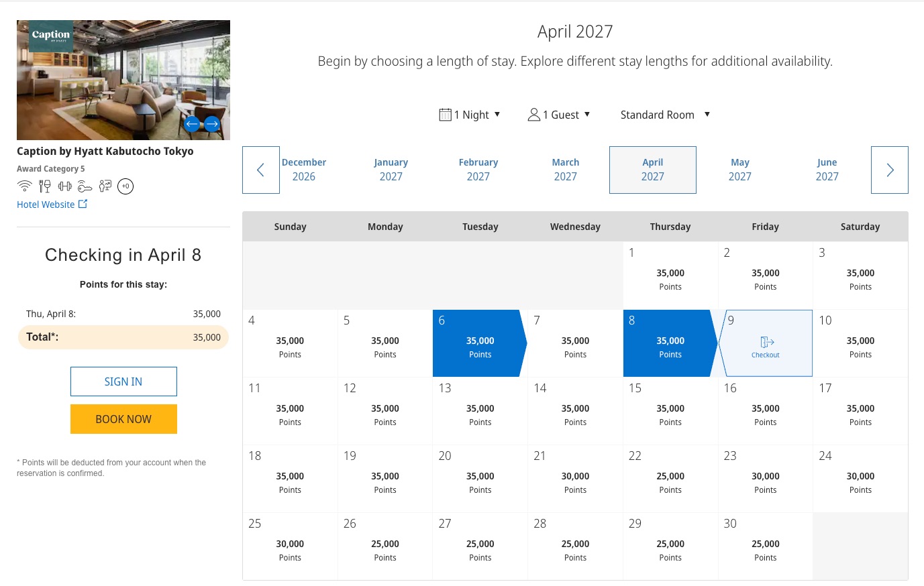Select April 28 on the calendar

[x=575, y=546]
